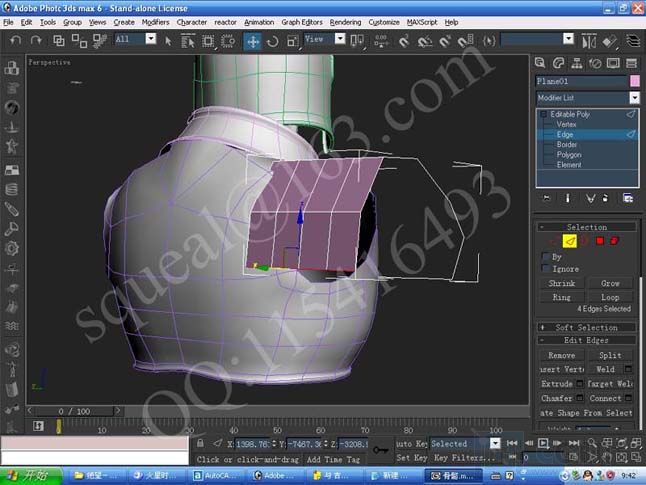Enable the Ignore Backfacing checkbox
This screenshot has width=646, height=485.
pos(546,269)
